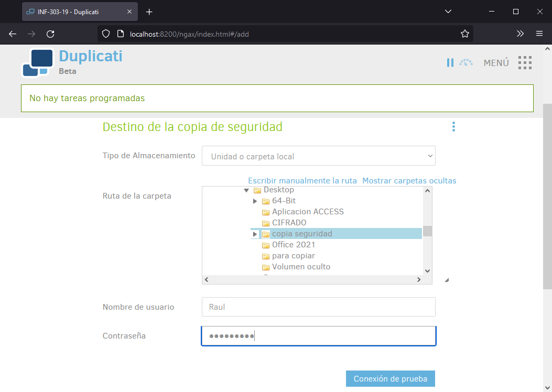Collapse the Desktop folder node
The image size is (552, 392).
tap(246, 190)
